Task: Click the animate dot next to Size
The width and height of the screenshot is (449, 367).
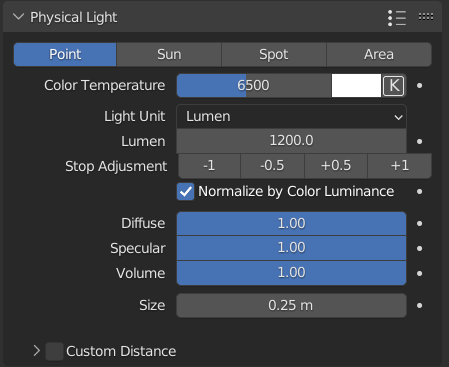Action: pyautogui.click(x=420, y=305)
